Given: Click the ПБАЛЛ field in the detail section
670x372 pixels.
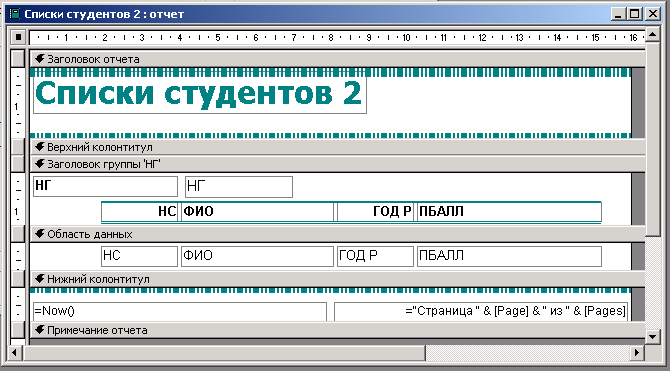Looking at the screenshot, I should point(509,256).
